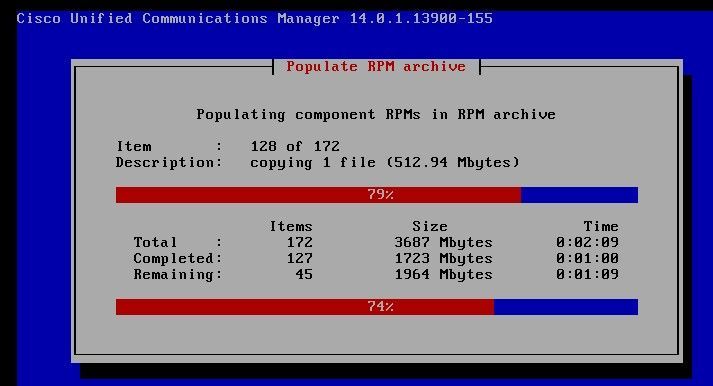Screen dimensions: 713x386
Task: Click the 'Item' field label
Action: coord(134,146)
